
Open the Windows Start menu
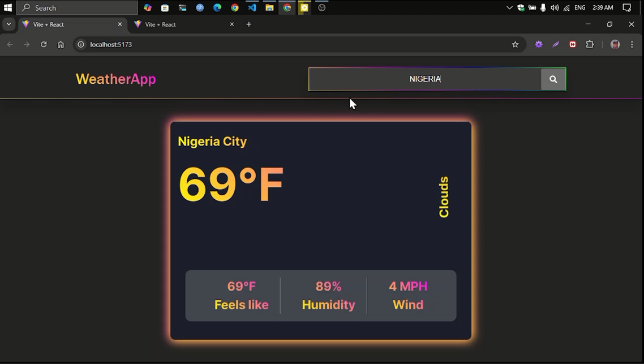pyautogui.click(x=7, y=7)
